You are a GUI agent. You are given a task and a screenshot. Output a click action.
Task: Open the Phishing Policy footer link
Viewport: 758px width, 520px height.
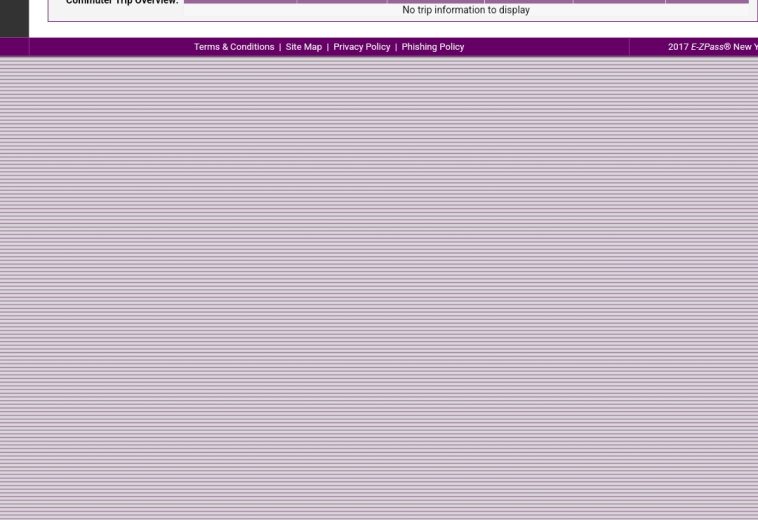point(433,47)
